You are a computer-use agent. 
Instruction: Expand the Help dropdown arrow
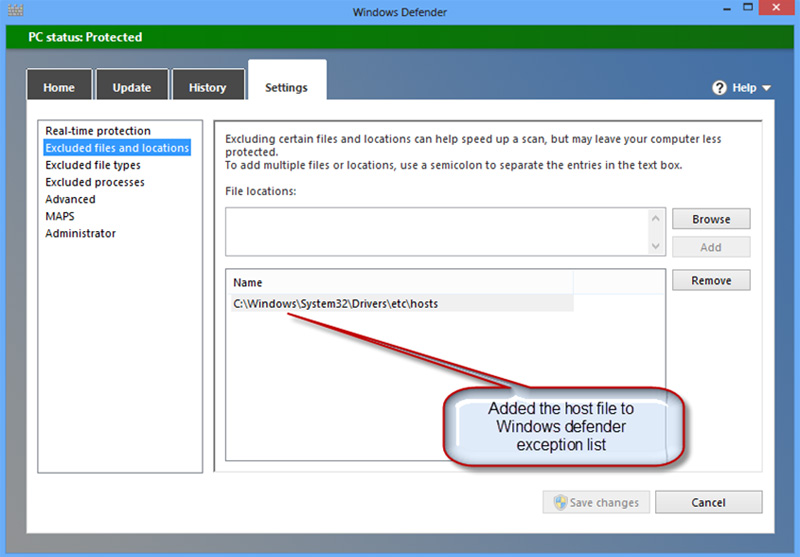coord(767,88)
